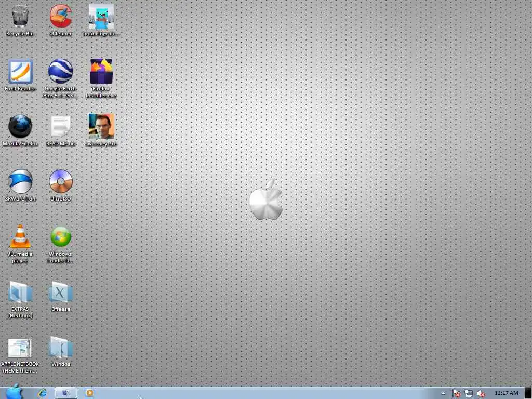Image resolution: width=532 pixels, height=399 pixels.
Task: Open Action Center flag tray icon
Action: coord(456,393)
